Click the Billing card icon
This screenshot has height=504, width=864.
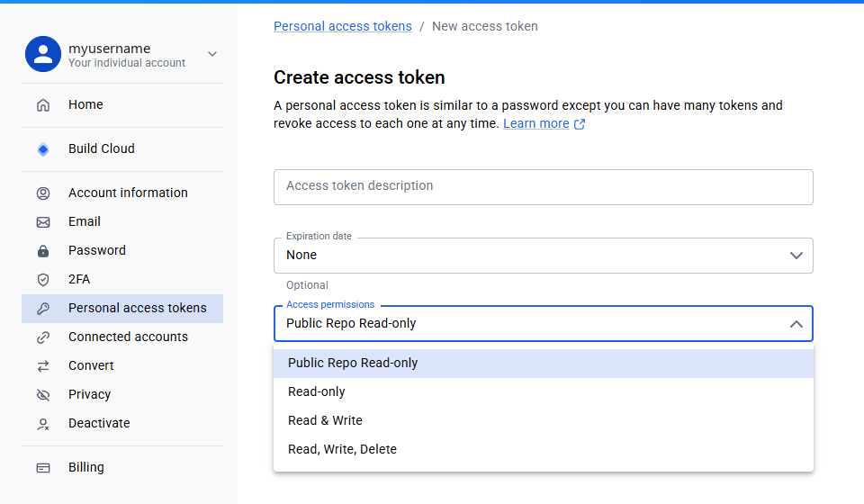43,468
